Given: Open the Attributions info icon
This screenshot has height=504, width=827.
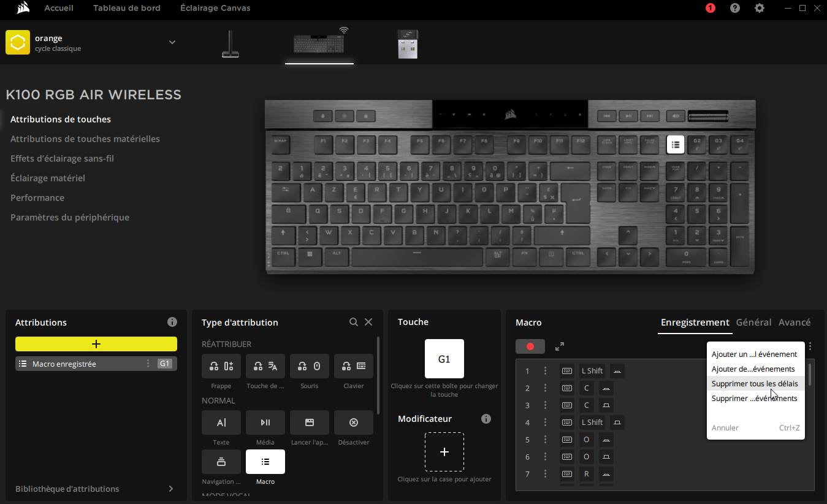Looking at the screenshot, I should pyautogui.click(x=172, y=322).
